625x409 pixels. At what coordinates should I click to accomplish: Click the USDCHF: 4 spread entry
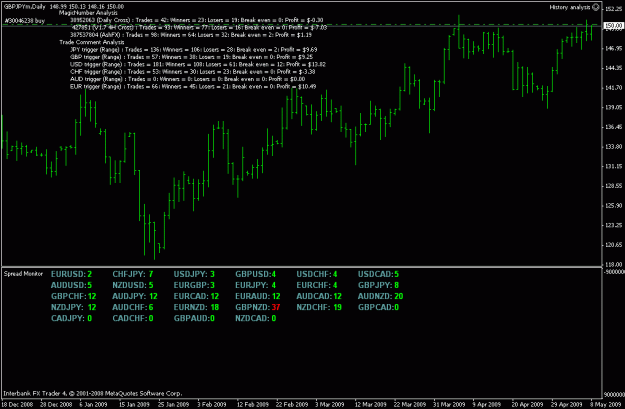[317, 274]
